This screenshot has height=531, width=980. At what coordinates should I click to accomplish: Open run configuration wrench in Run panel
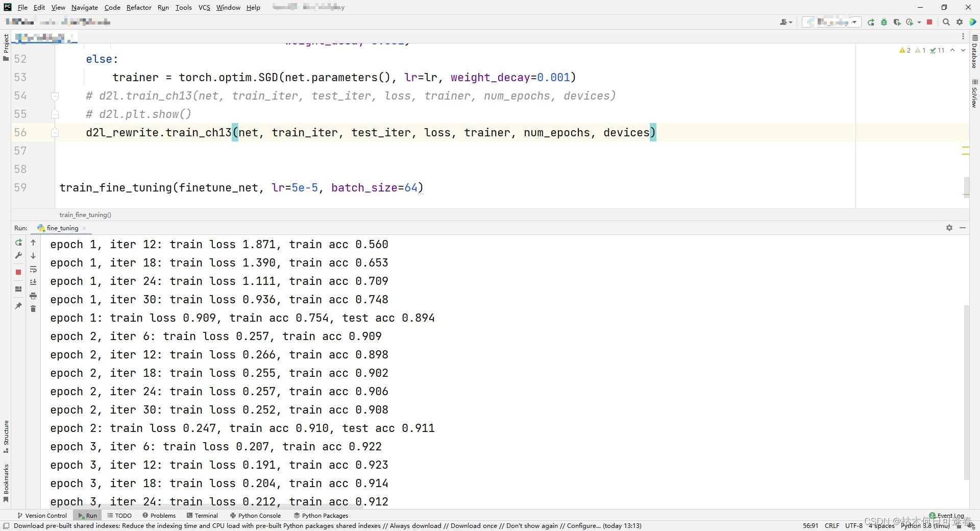(x=18, y=255)
